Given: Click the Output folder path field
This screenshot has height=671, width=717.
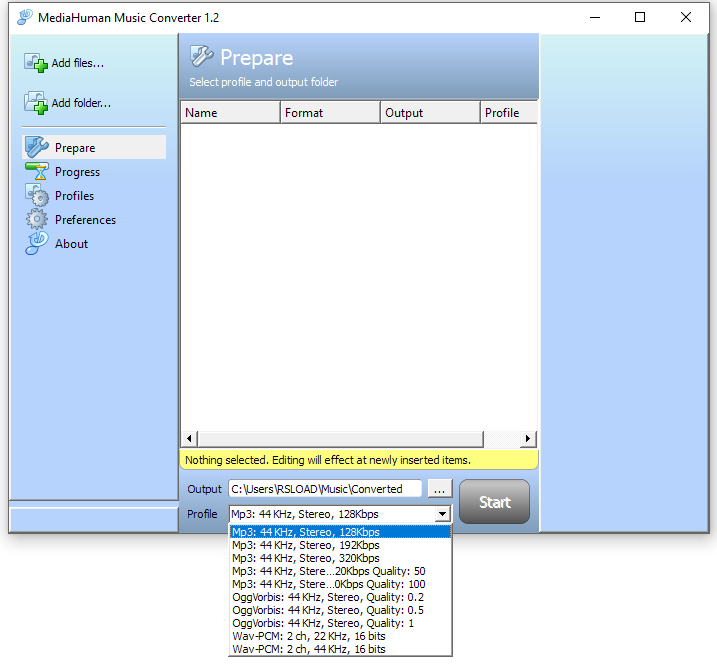Looking at the screenshot, I should click(x=325, y=489).
